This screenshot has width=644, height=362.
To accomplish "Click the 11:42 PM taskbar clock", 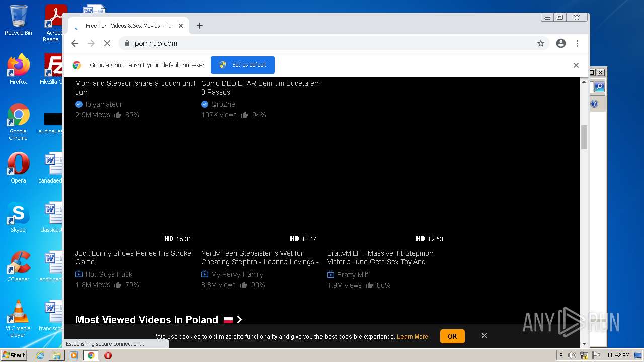I will tap(618, 355).
